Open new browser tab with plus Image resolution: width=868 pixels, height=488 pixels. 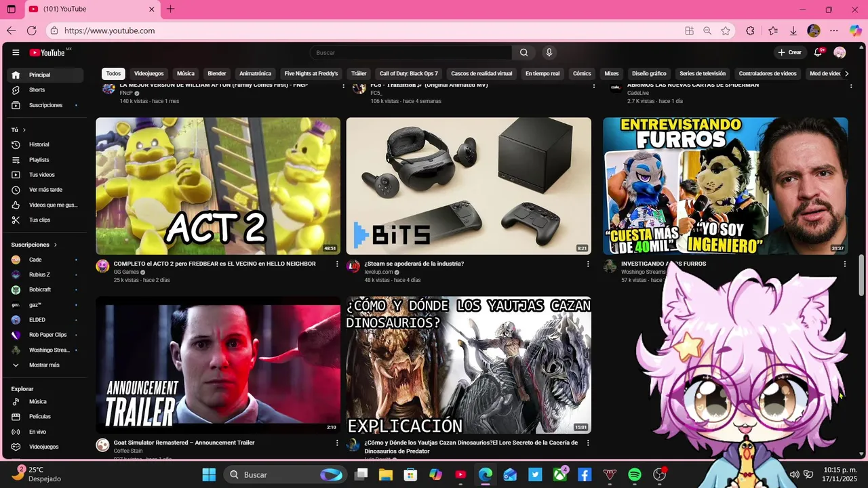pyautogui.click(x=170, y=9)
